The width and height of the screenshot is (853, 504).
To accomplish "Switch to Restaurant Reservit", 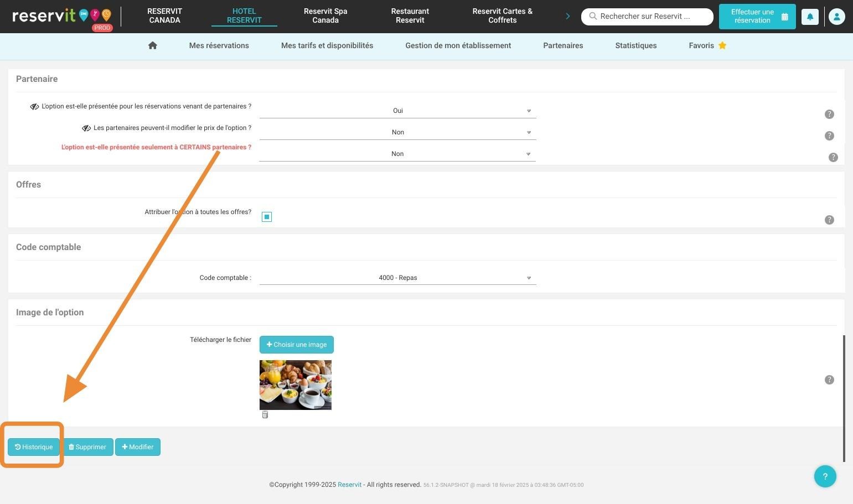I will (x=410, y=15).
